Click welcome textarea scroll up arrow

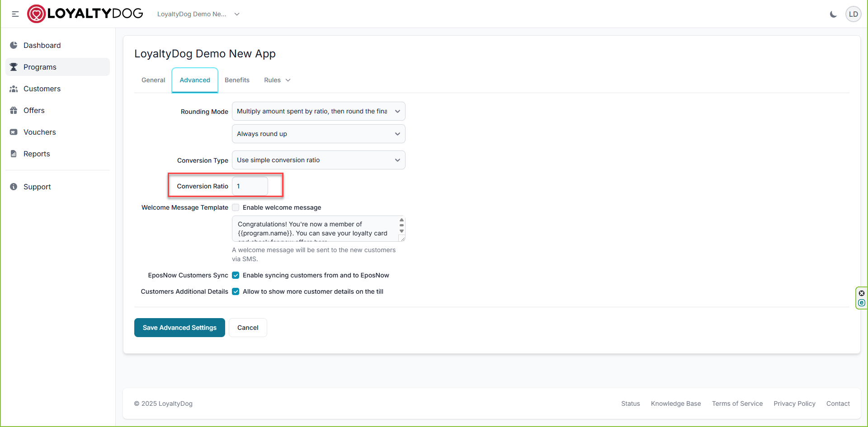click(x=401, y=220)
